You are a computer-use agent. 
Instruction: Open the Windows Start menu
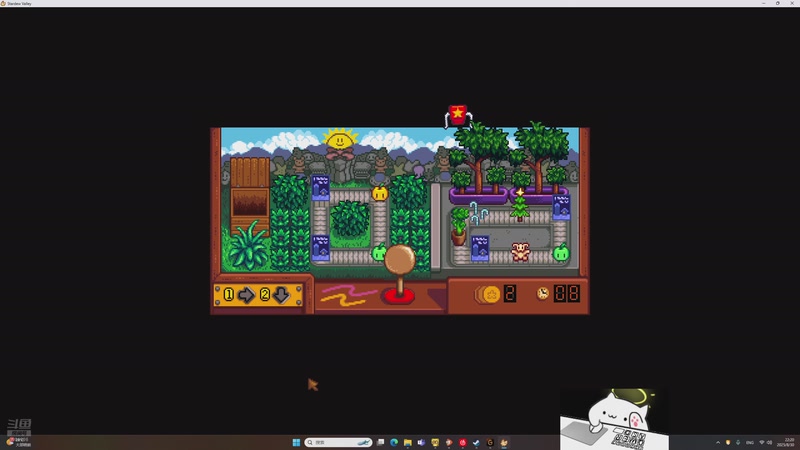[296, 442]
